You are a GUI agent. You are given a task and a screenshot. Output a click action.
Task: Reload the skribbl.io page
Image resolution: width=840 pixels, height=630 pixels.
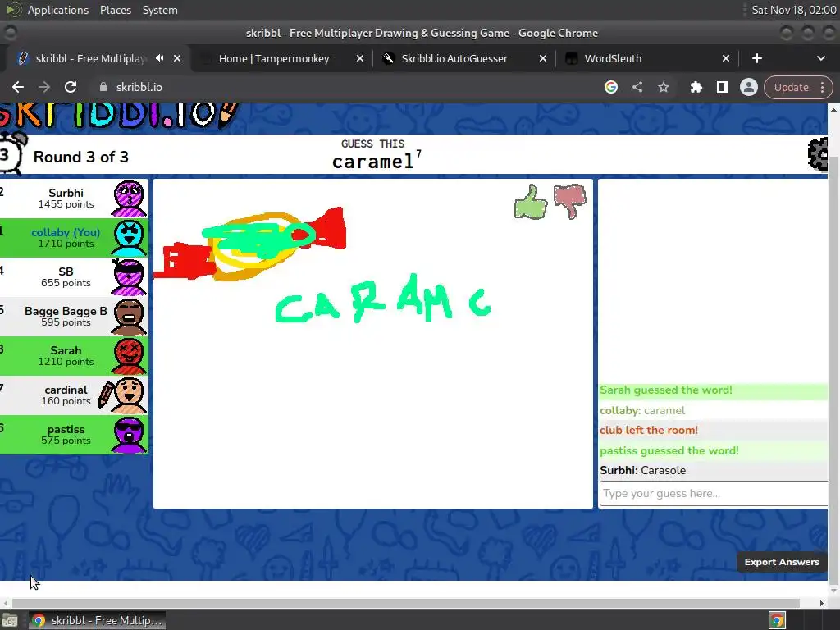coord(71,87)
